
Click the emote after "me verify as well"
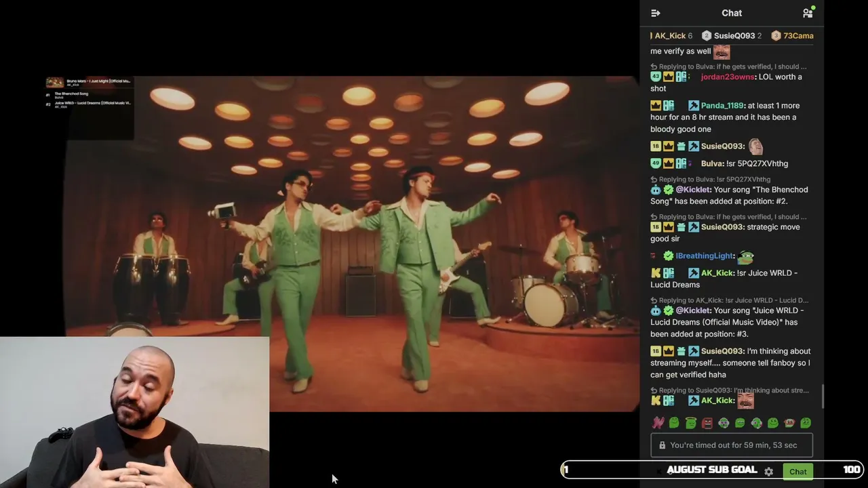coord(722,52)
